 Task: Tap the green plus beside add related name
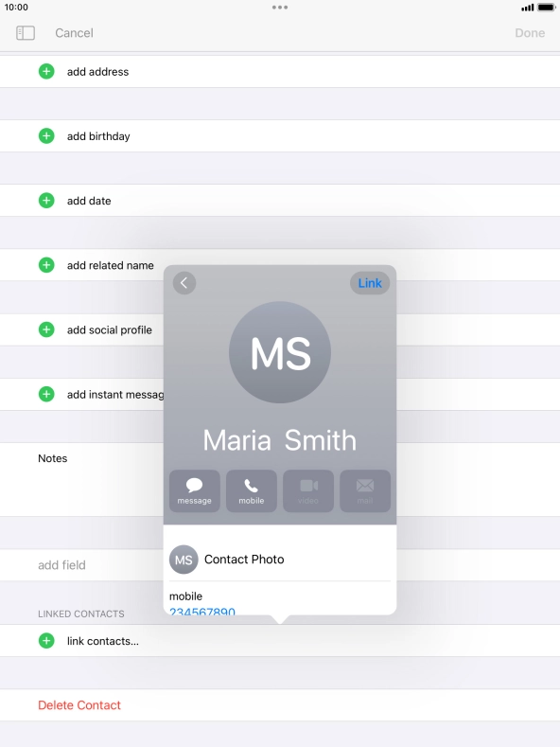click(46, 265)
